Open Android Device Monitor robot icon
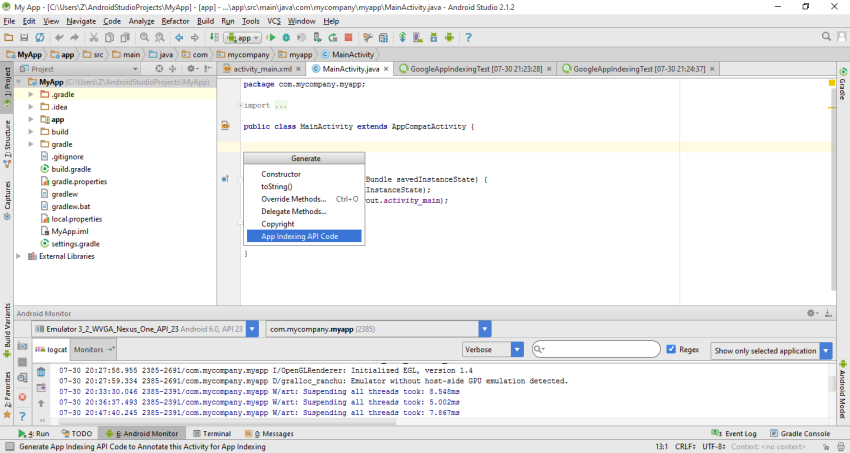Image resolution: width=850 pixels, height=453 pixels. point(449,37)
